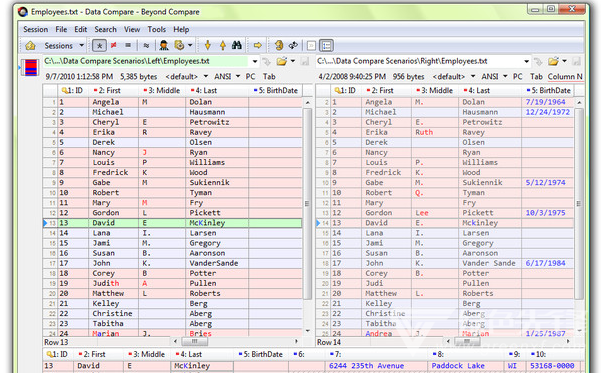
Task: Open right ANSI encoding dropdown
Action: tap(505, 76)
